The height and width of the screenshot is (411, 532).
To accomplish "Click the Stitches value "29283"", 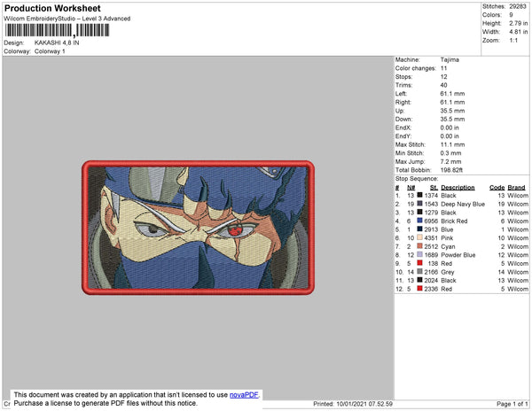I will click(x=518, y=6).
